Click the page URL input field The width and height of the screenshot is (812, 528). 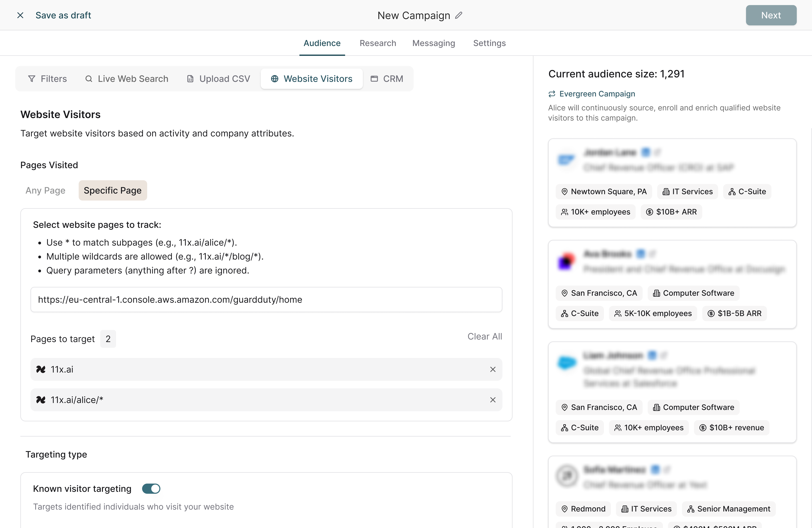[x=266, y=300]
